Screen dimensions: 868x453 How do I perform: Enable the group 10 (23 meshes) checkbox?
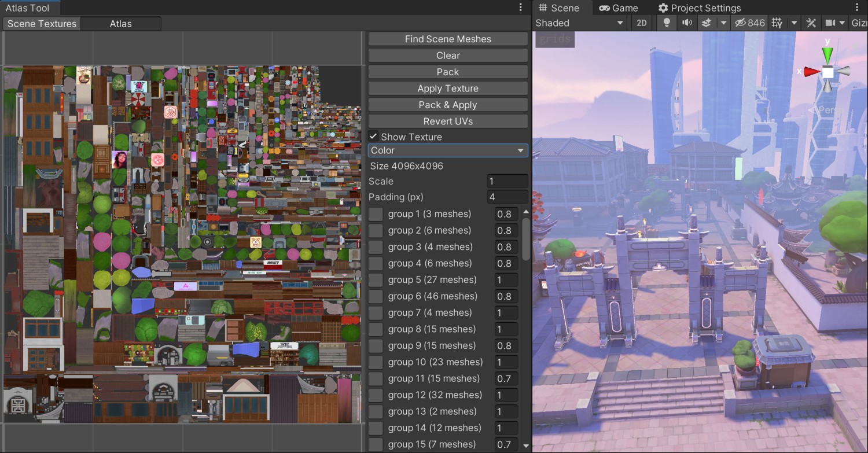point(376,362)
